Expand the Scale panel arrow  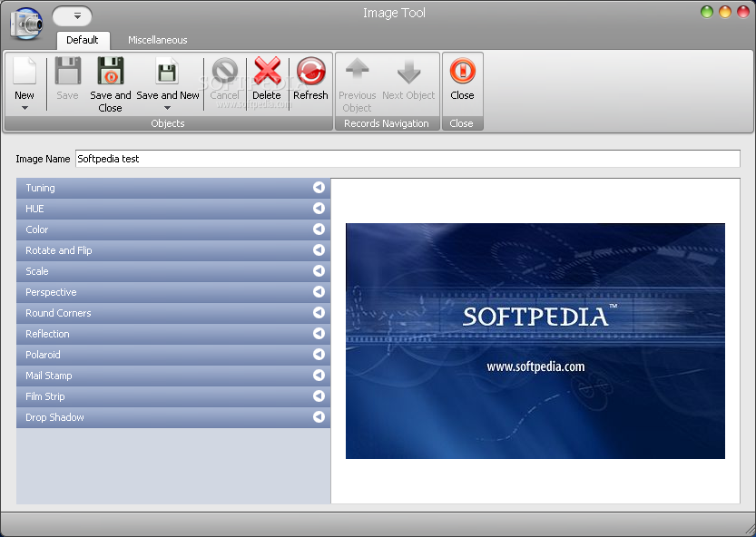(x=319, y=271)
